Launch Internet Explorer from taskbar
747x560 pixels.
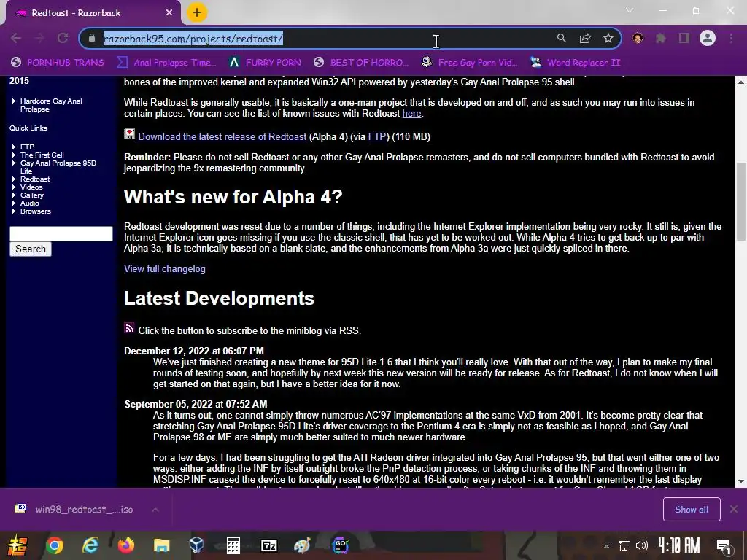[x=90, y=545]
